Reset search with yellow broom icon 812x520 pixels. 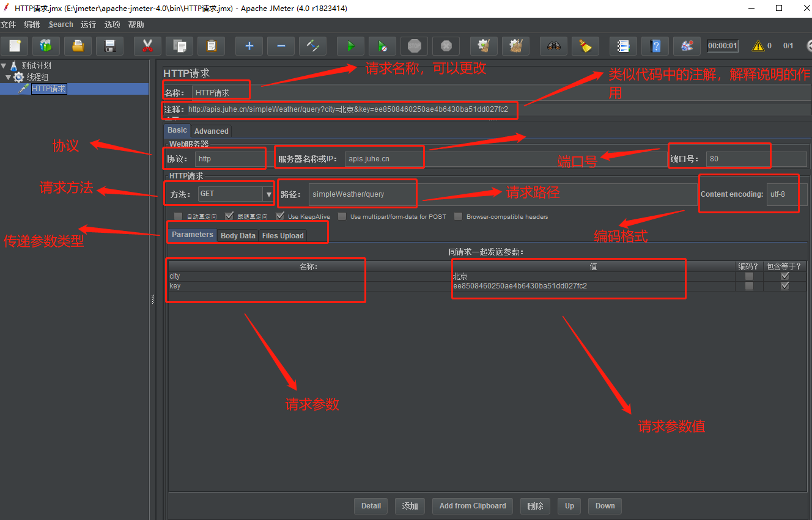click(585, 46)
